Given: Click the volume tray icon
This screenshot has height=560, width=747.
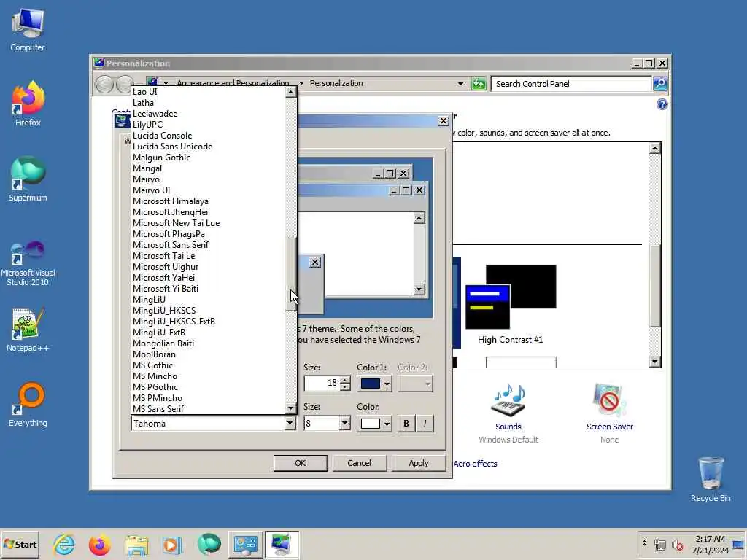Looking at the screenshot, I should click(x=677, y=544).
